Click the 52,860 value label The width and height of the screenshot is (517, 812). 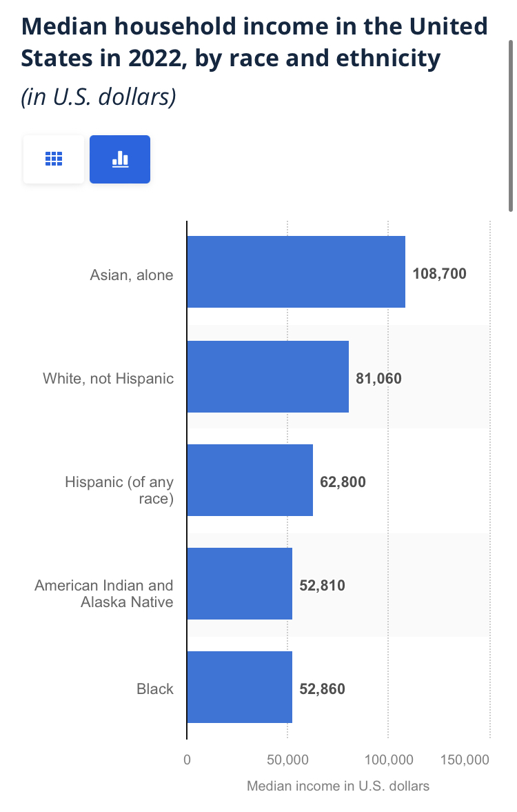point(322,689)
